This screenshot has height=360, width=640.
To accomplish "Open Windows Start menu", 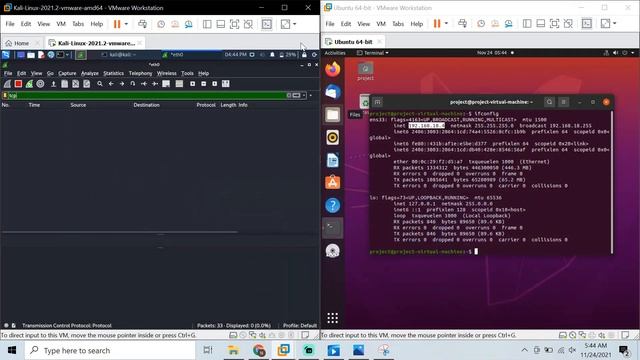I will tap(12, 350).
